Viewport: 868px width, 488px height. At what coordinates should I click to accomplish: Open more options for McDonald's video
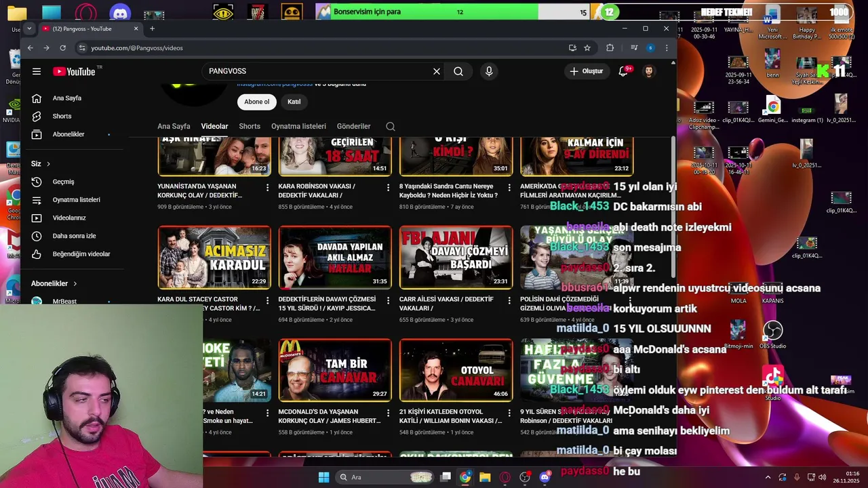[x=388, y=413]
